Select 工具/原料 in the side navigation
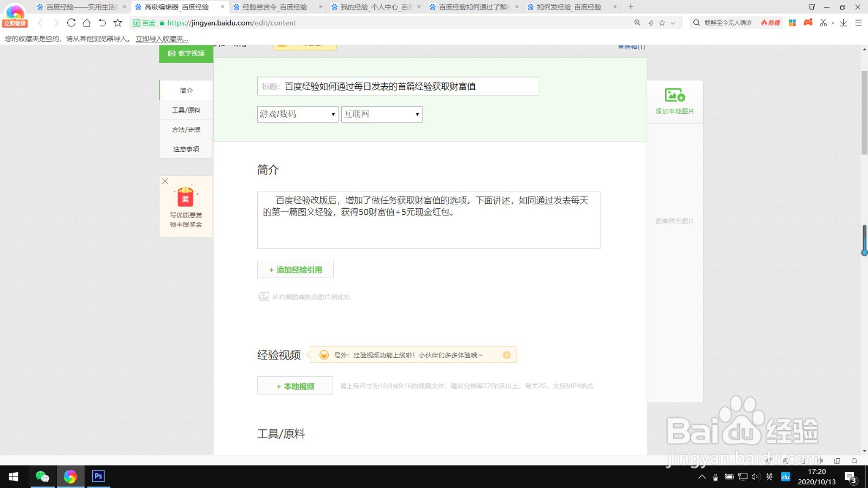Image resolution: width=868 pixels, height=488 pixels. coord(186,110)
